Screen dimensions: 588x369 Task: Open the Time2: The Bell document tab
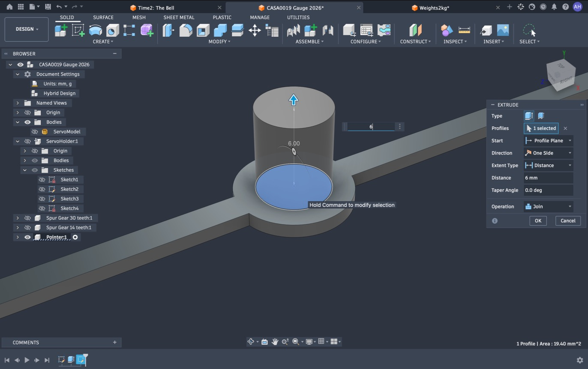156,8
